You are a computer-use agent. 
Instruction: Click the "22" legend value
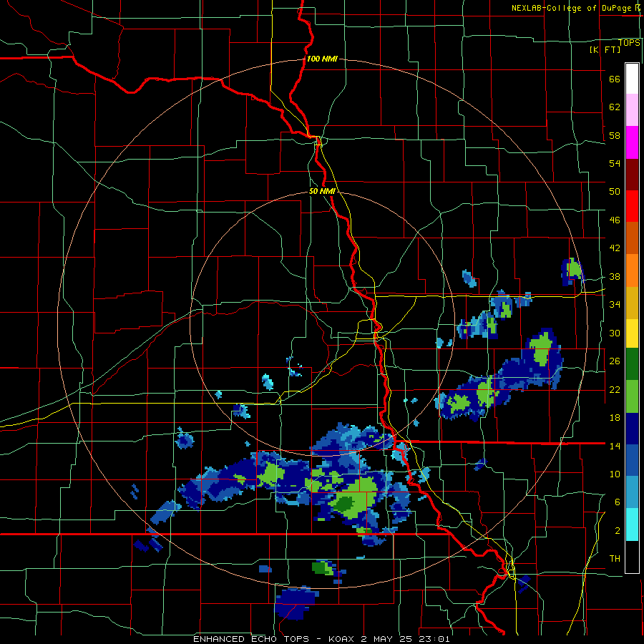[615, 390]
